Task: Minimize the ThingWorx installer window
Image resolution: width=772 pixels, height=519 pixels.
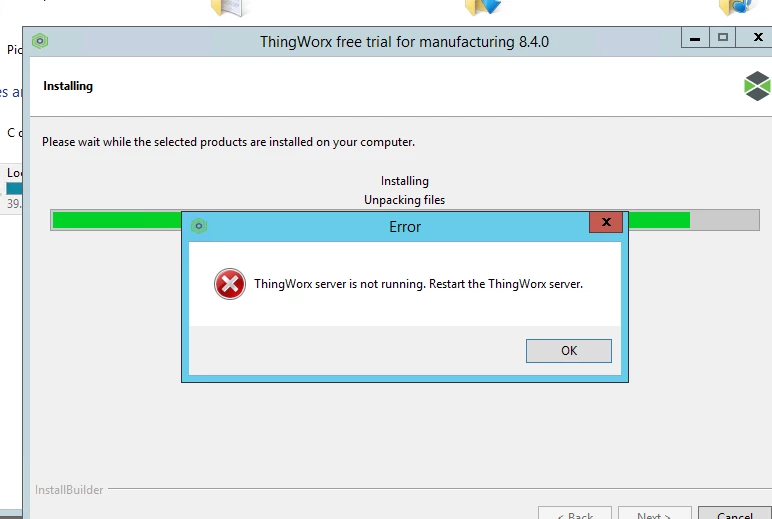Action: (695, 38)
